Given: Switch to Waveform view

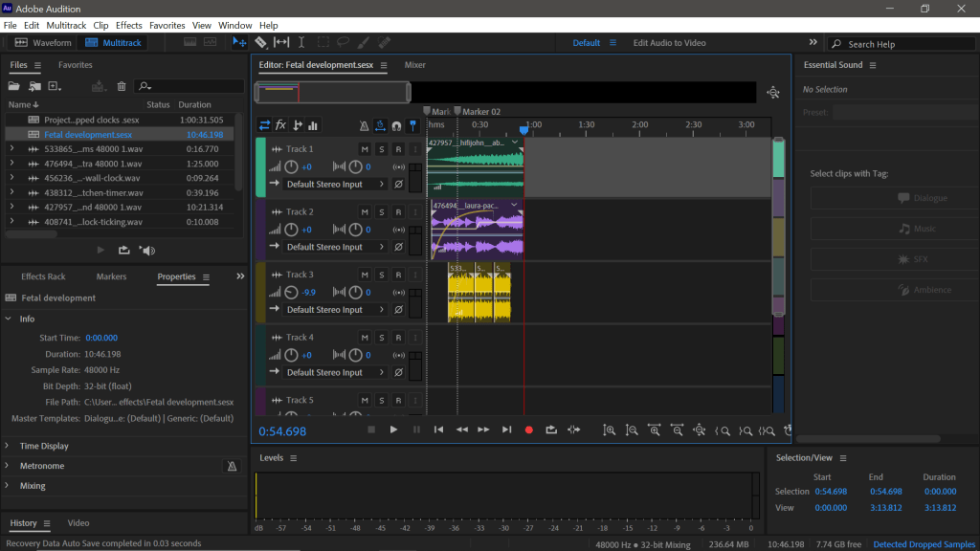Looking at the screenshot, I should [x=43, y=43].
